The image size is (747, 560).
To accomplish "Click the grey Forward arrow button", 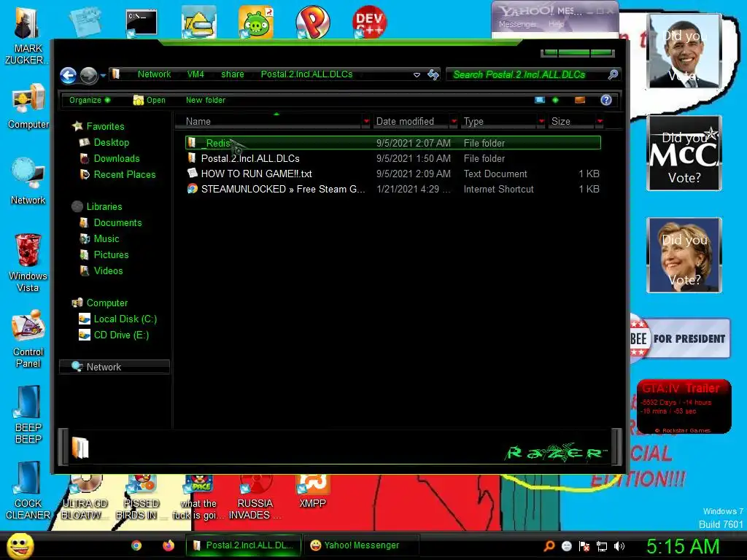I will point(88,75).
